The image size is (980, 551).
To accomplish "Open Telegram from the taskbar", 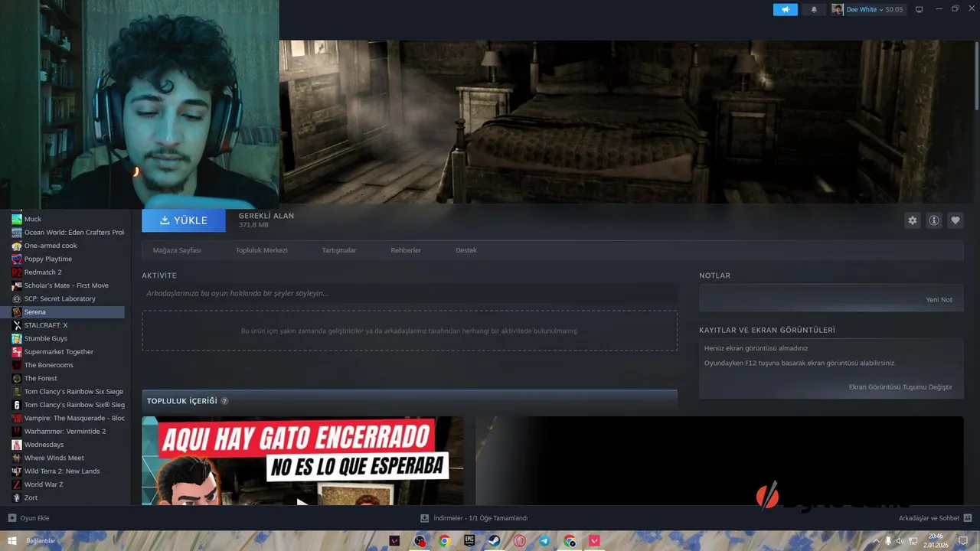I will pos(544,541).
